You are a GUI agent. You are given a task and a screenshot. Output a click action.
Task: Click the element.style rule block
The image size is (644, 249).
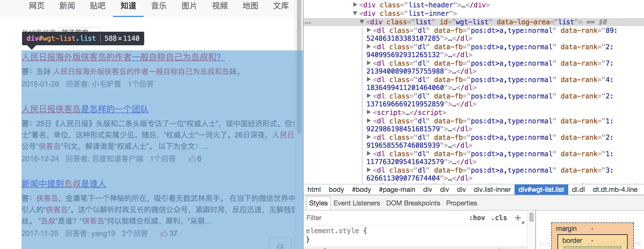click(416, 235)
